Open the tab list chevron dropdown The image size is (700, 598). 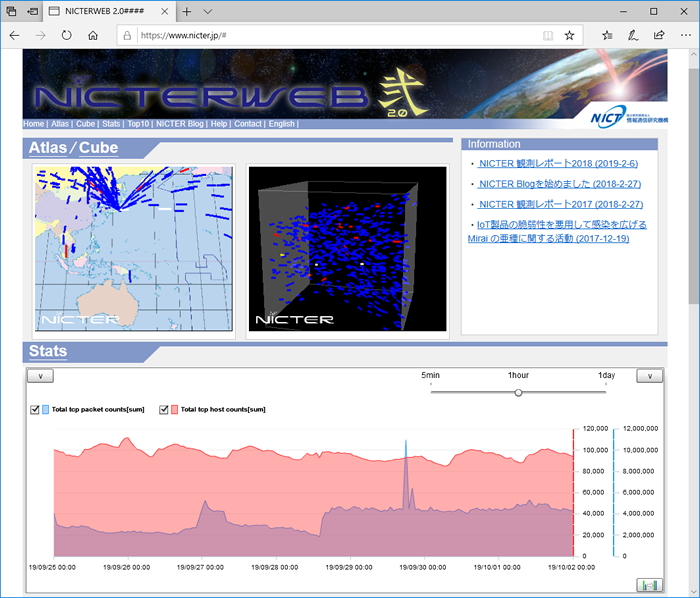click(x=207, y=11)
